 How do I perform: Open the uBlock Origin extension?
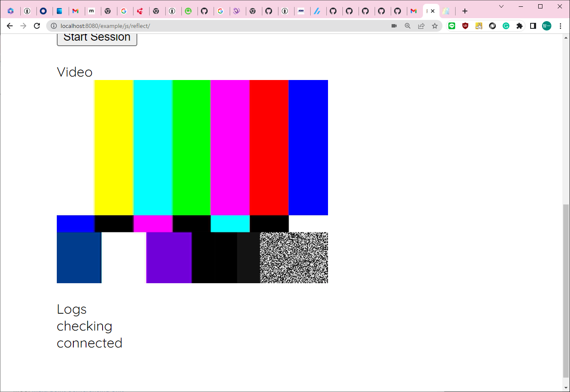click(465, 26)
